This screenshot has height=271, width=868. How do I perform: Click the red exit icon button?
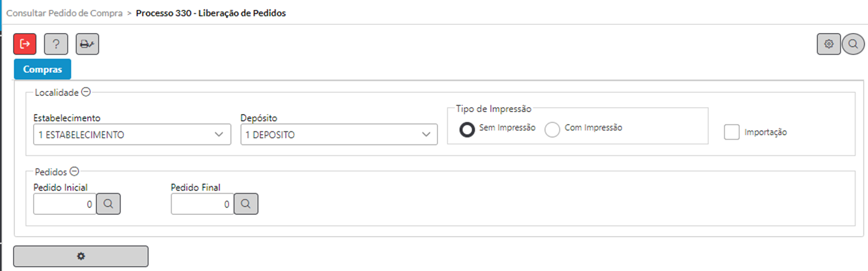coord(25,44)
